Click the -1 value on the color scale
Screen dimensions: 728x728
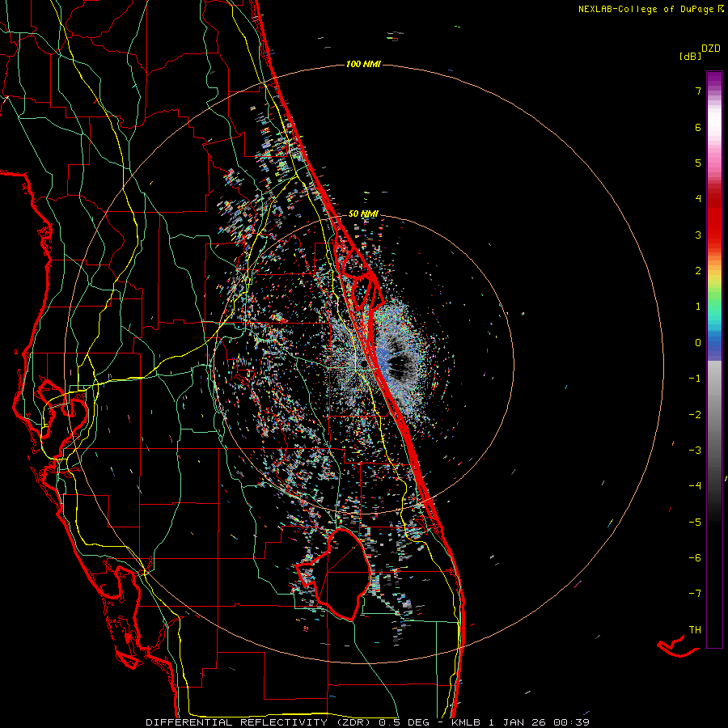pos(695,379)
